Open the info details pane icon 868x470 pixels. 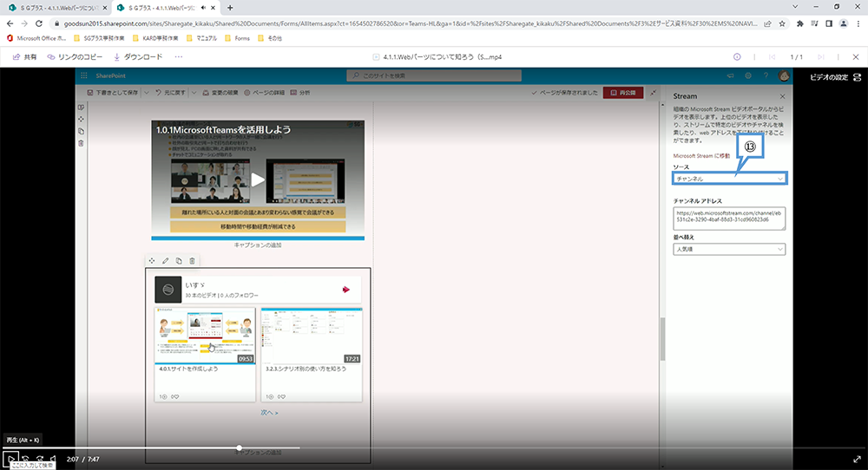coord(737,57)
